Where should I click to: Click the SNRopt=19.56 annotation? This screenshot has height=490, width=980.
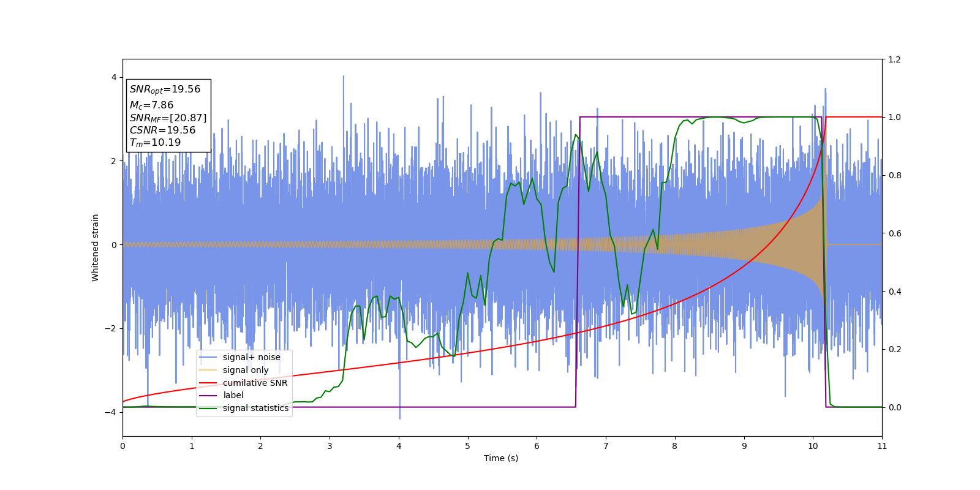(x=165, y=89)
